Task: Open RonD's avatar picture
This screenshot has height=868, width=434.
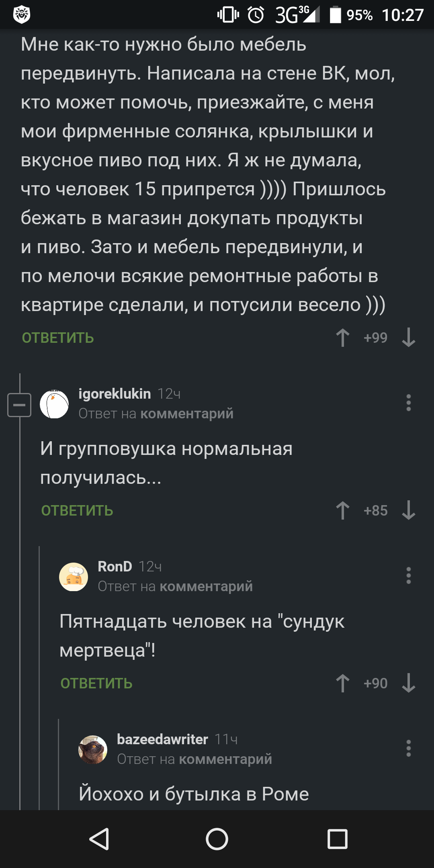Action: (x=74, y=577)
